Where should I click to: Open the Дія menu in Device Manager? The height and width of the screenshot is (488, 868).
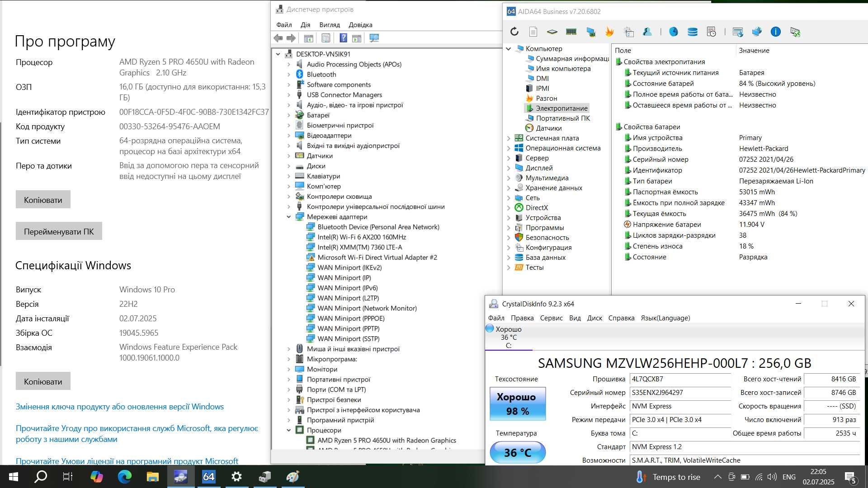[305, 25]
